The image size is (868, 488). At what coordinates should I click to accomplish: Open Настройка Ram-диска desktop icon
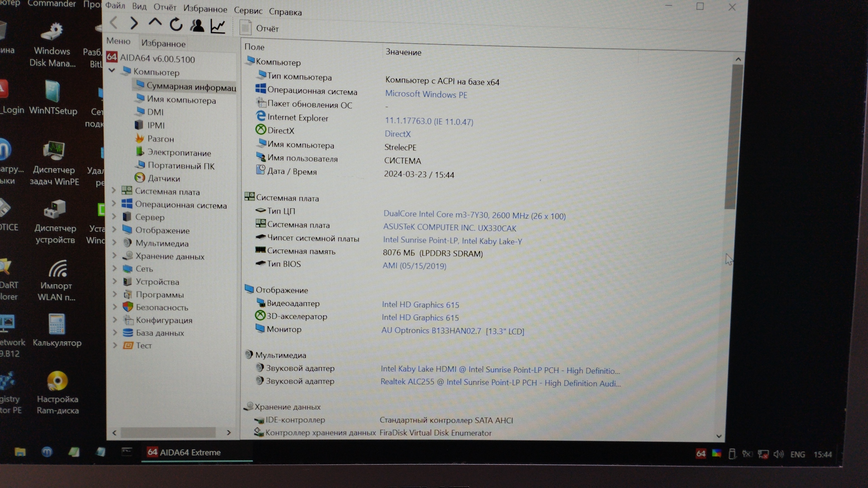click(57, 393)
